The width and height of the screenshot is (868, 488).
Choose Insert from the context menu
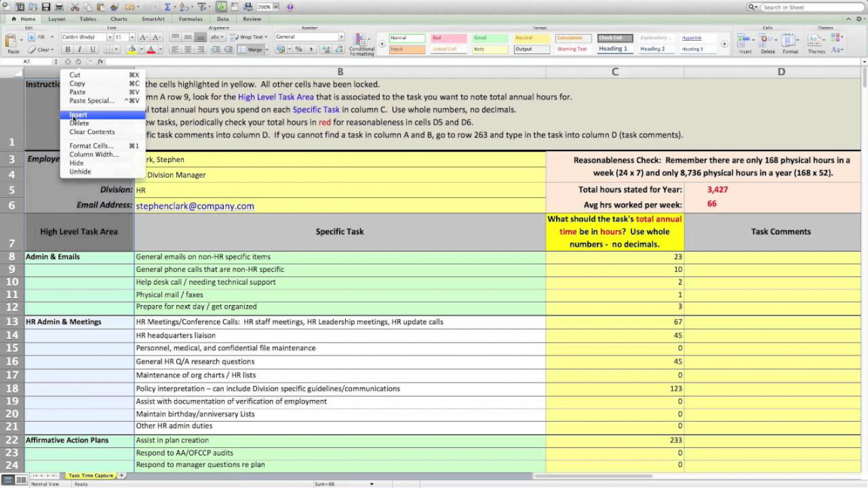pos(78,114)
